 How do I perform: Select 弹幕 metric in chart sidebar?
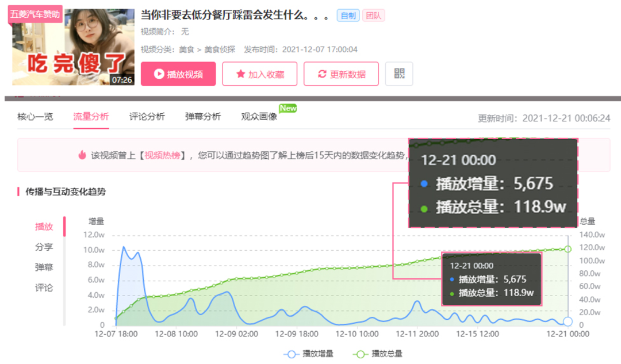coord(44,267)
